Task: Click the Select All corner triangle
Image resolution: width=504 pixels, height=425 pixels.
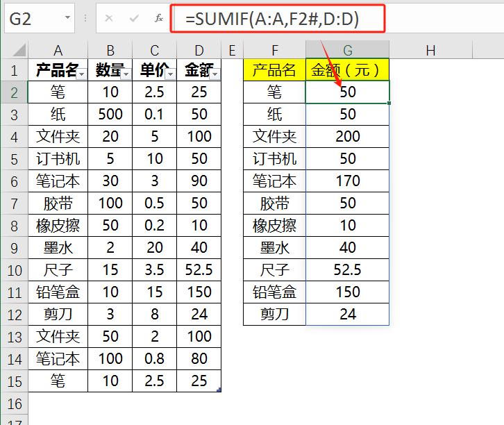Action: [19, 50]
